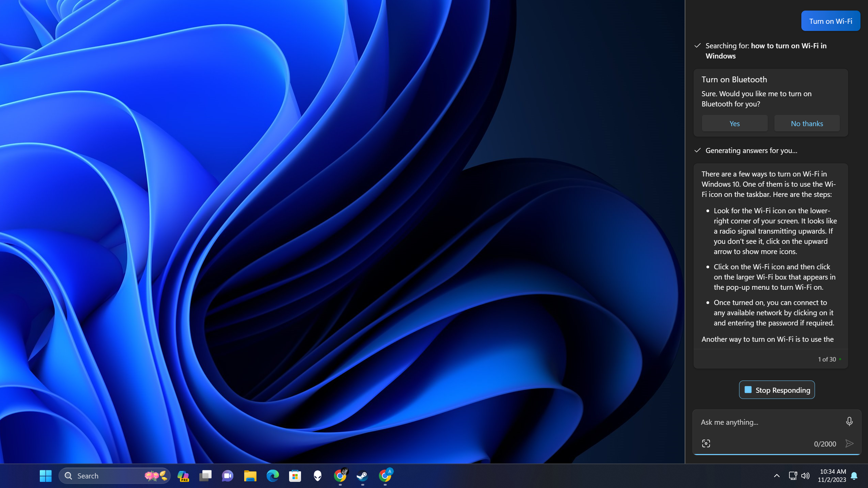Viewport: 868px width, 488px height.
Task: Open the image upload icon in chat
Action: pos(706,443)
